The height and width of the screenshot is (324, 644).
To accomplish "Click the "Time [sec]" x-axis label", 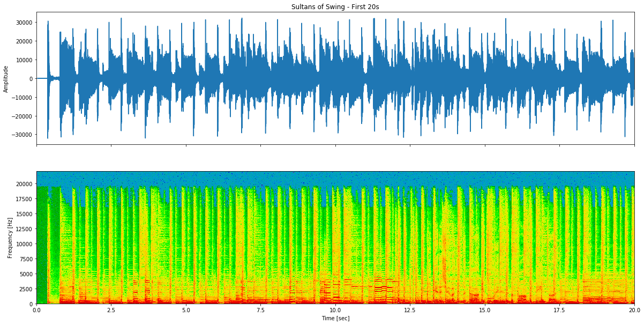I will (x=335, y=319).
